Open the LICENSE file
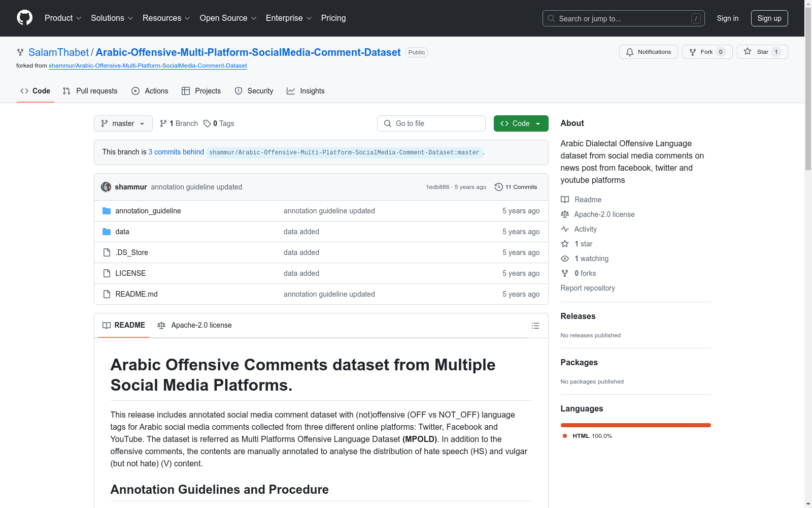Viewport: 812px width, 508px height. (x=130, y=273)
